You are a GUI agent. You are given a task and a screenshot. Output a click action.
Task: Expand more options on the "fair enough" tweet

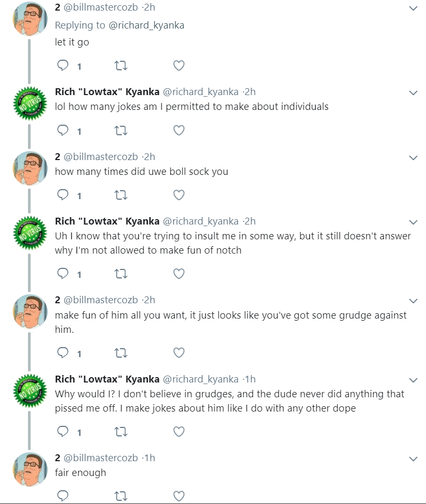(x=413, y=459)
